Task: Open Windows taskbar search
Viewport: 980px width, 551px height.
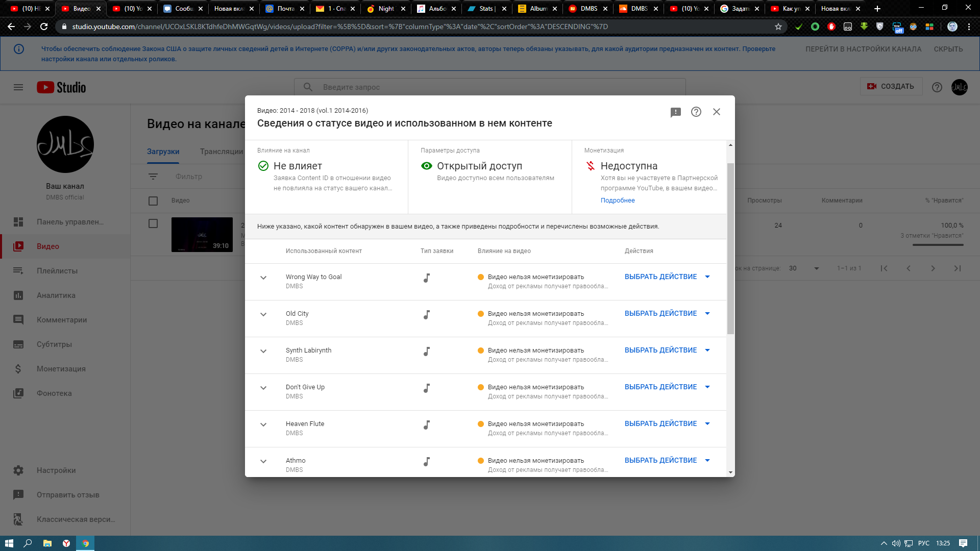Action: (28, 543)
